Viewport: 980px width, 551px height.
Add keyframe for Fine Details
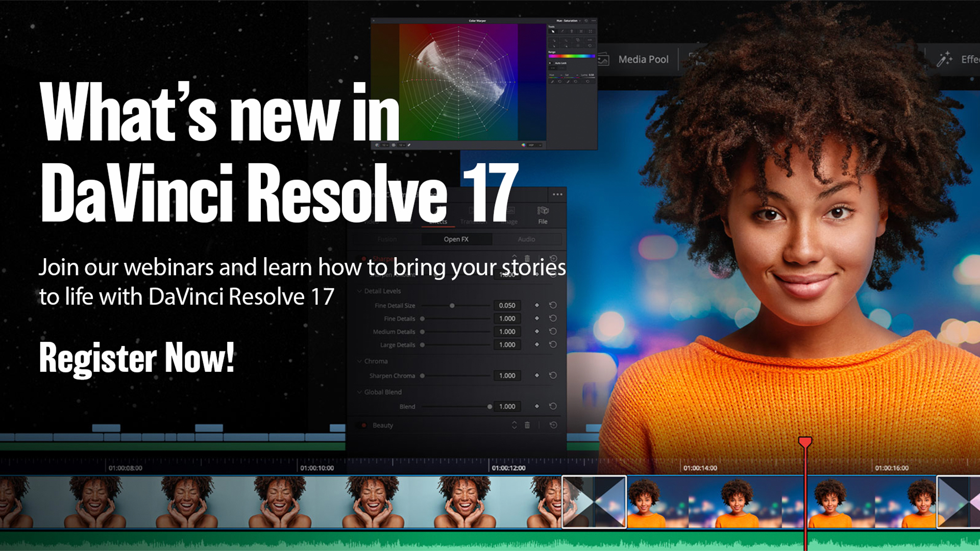536,318
